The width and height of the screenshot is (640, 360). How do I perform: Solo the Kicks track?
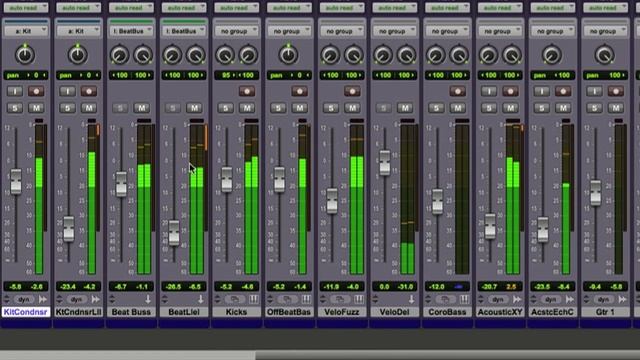[225, 108]
